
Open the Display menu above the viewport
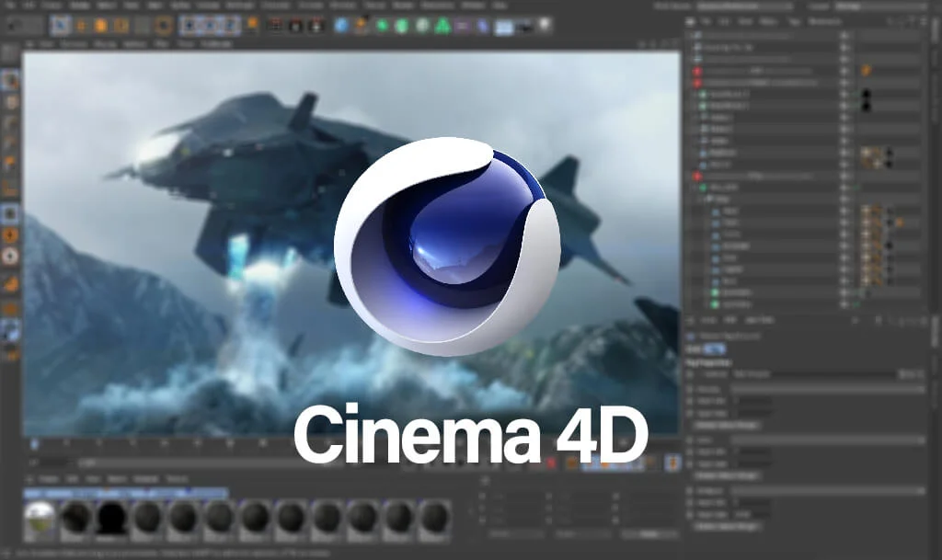coord(105,44)
